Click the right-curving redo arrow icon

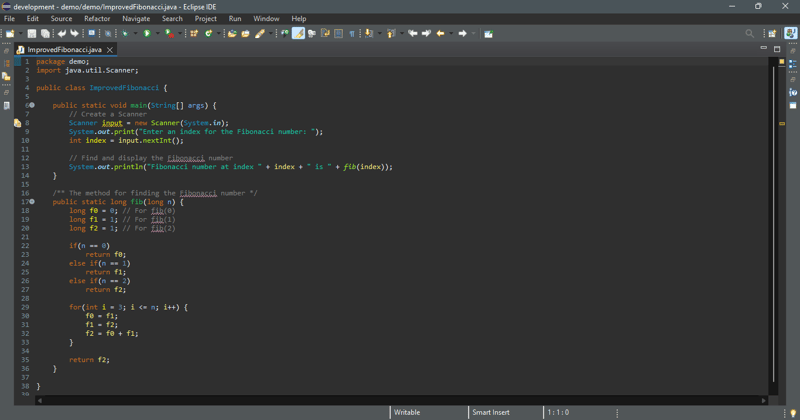(74, 34)
